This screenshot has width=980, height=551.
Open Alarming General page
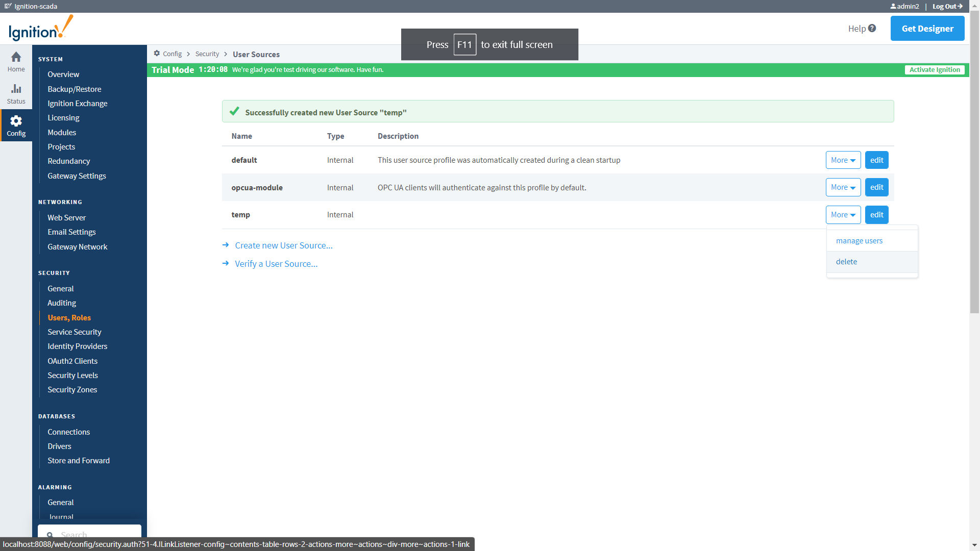pyautogui.click(x=61, y=503)
